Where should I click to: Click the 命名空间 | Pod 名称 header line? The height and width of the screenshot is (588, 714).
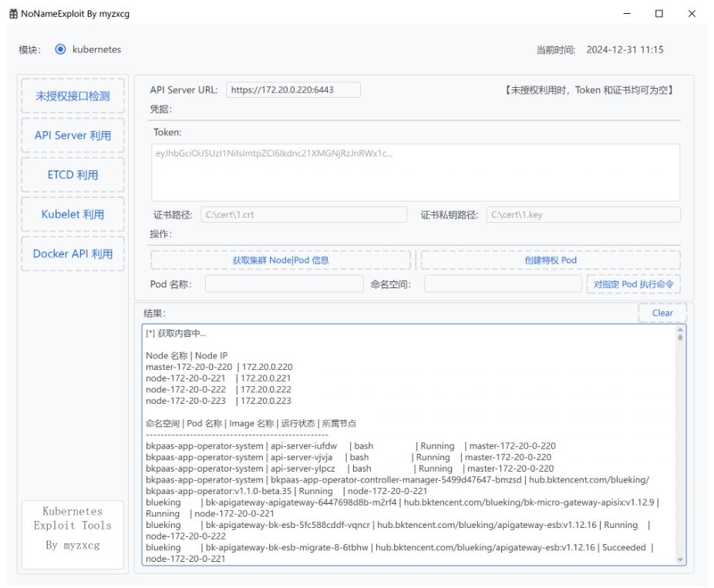251,424
